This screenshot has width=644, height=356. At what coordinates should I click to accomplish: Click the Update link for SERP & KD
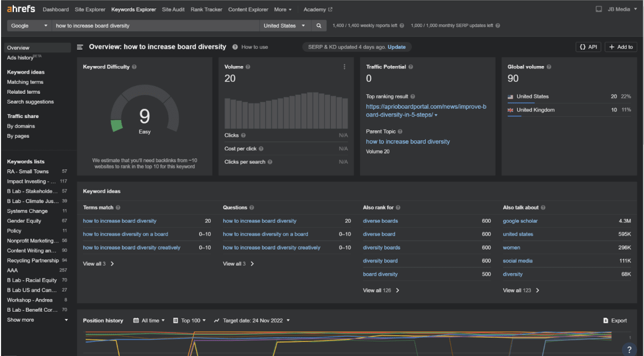(396, 47)
